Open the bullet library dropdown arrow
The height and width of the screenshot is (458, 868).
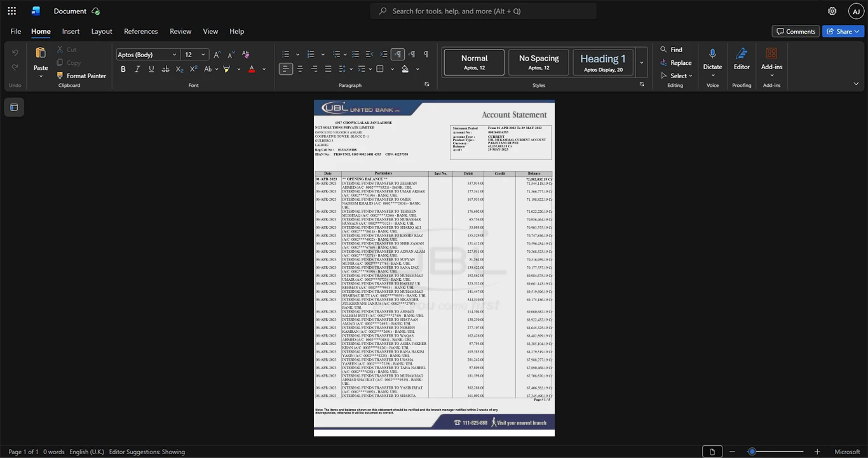click(298, 55)
